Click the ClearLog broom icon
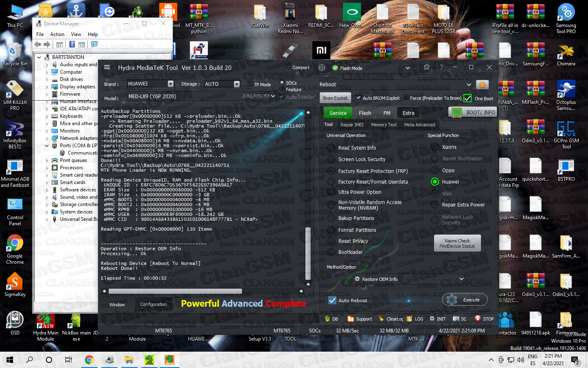The width and height of the screenshot is (588, 368). 381,319
